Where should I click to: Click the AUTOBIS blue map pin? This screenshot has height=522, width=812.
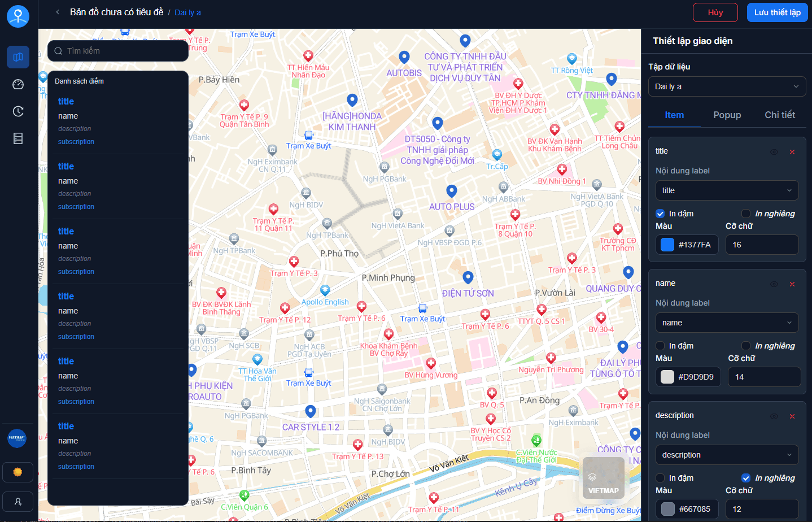tap(404, 58)
